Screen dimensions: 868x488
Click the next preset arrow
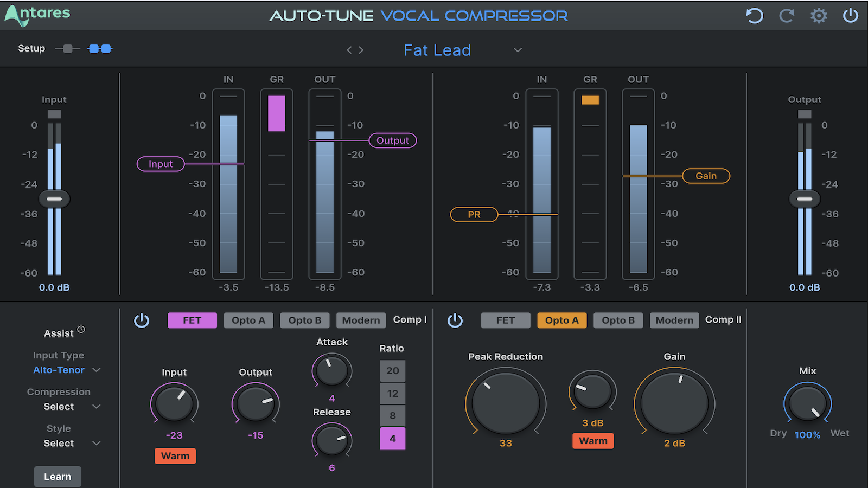pyautogui.click(x=361, y=50)
